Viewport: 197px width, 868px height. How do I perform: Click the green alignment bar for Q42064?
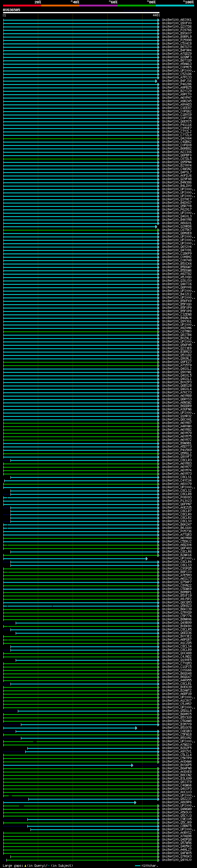81,139
